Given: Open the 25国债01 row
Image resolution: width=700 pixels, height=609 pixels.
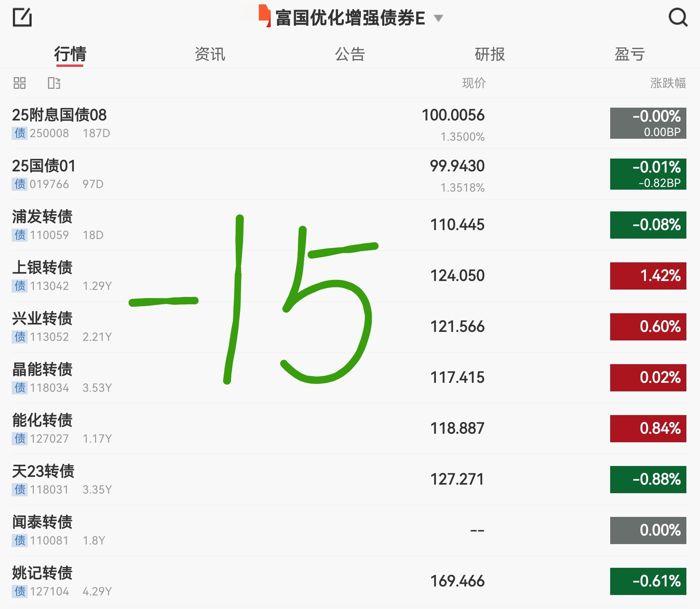Looking at the screenshot, I should (x=350, y=174).
